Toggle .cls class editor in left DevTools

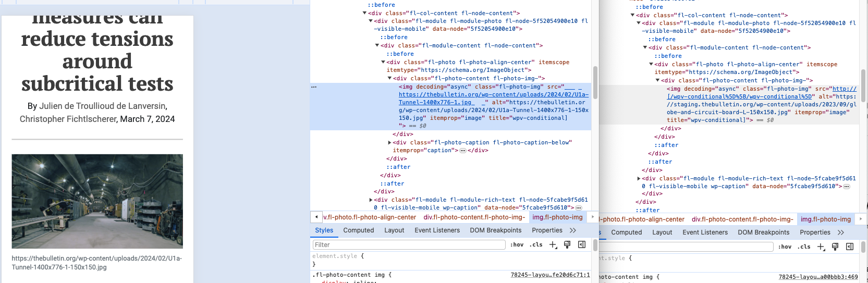pos(536,244)
